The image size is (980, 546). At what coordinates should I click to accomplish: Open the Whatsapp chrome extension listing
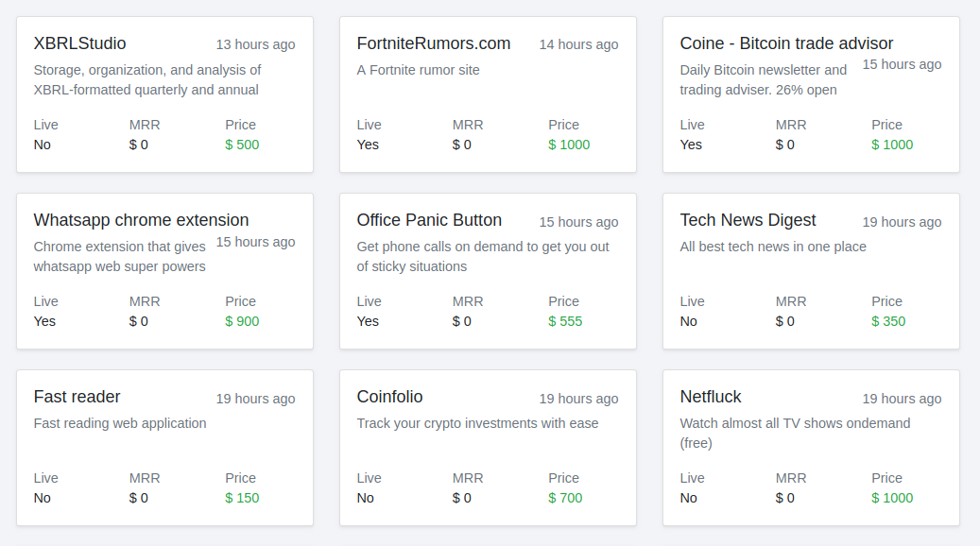[141, 220]
